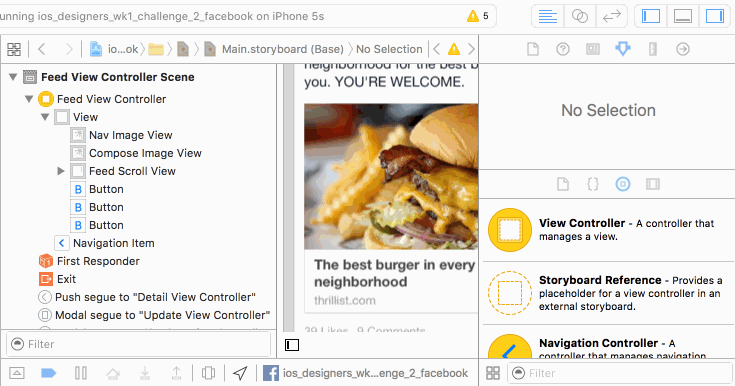This screenshot has width=735, height=386.
Task: Jump to previous issue arrow
Action: [436, 49]
